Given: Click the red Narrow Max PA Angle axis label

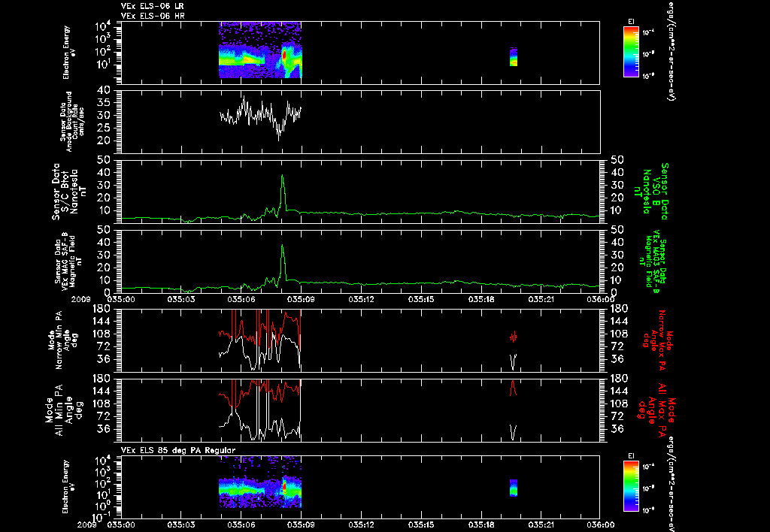Looking at the screenshot, I should pos(656,340).
